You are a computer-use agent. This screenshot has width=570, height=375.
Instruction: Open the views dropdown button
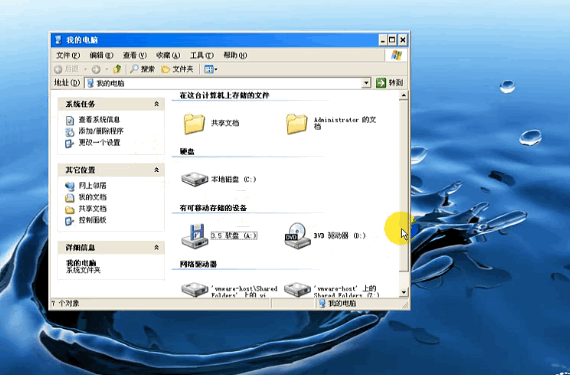click(x=210, y=69)
